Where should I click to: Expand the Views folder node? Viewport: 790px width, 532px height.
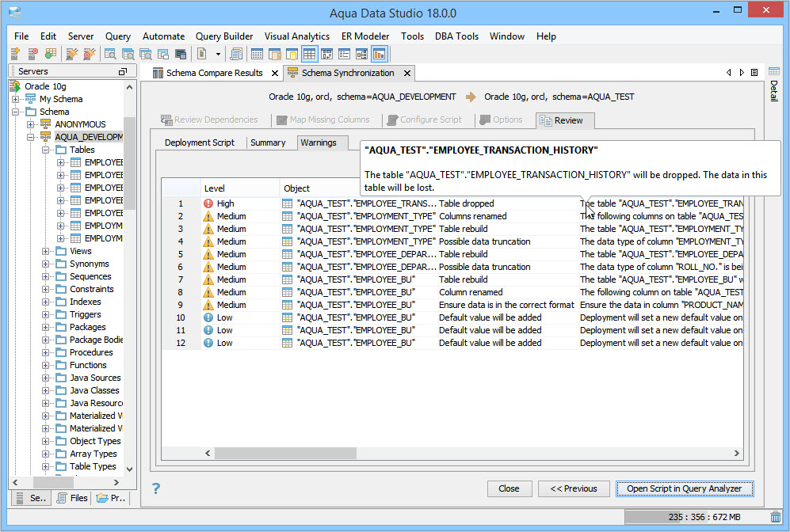coord(45,251)
